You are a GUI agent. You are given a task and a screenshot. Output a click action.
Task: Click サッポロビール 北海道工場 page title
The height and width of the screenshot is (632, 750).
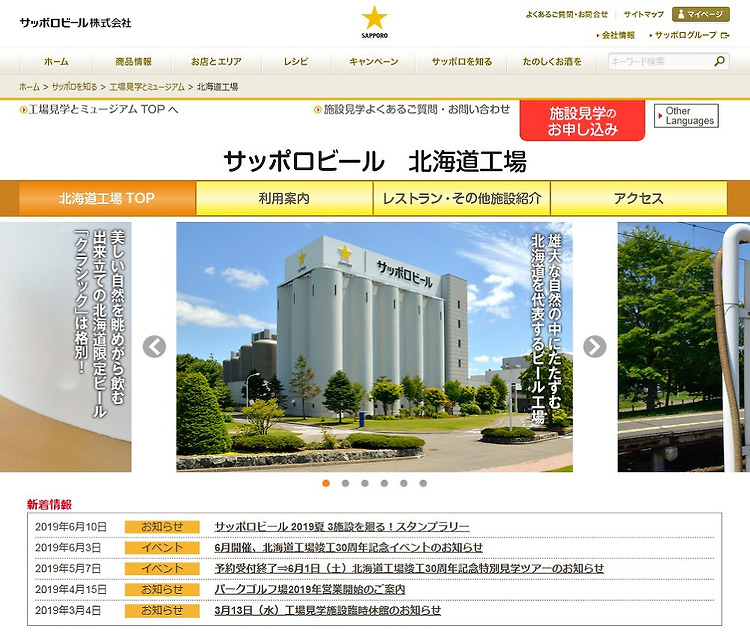[375, 161]
